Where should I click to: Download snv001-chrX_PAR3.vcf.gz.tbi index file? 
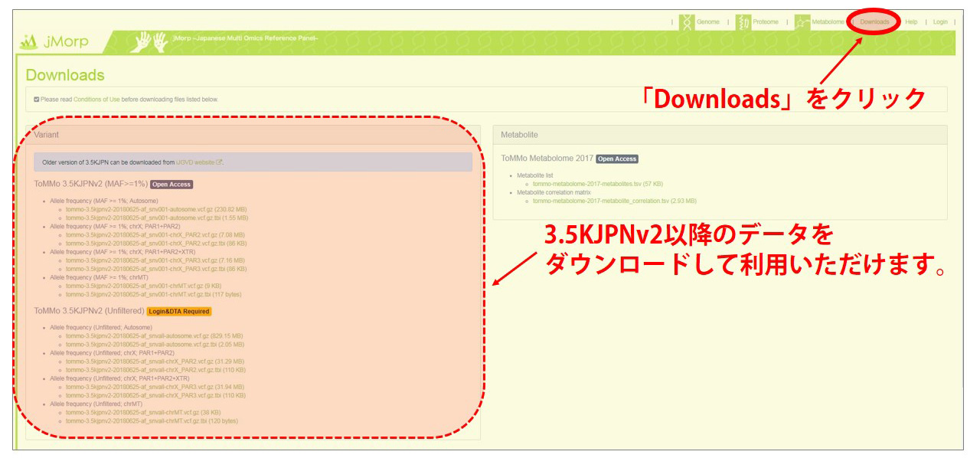pyautogui.click(x=156, y=269)
